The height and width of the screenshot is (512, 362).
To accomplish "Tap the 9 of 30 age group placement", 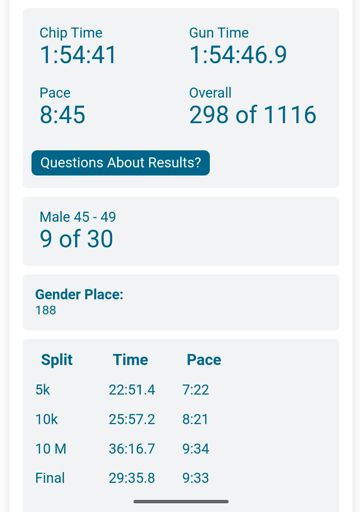I will [76, 239].
